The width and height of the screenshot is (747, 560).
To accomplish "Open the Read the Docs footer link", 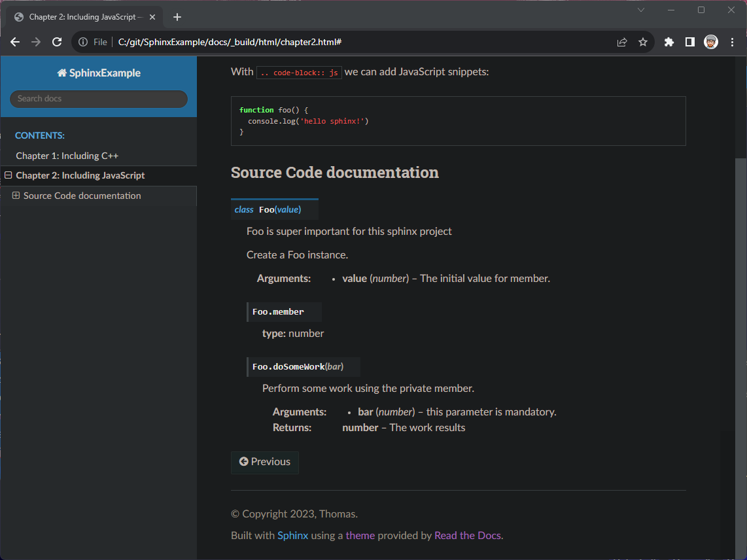I will click(x=467, y=535).
